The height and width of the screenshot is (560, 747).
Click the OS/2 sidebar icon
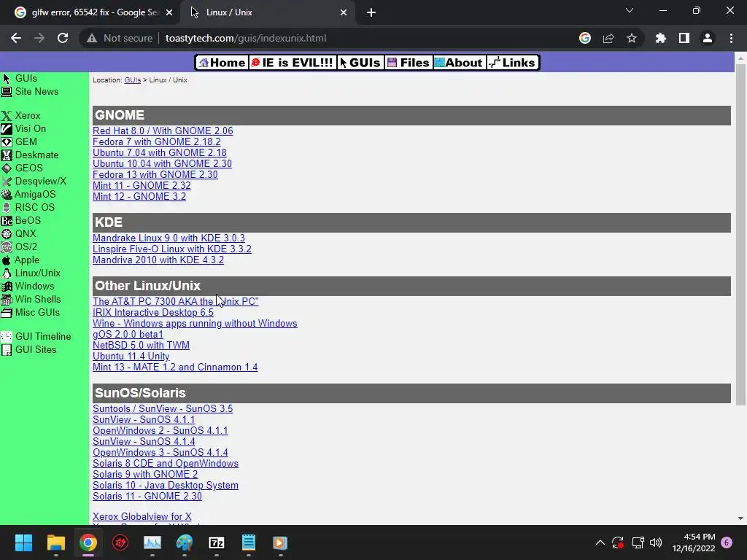pyautogui.click(x=6, y=246)
